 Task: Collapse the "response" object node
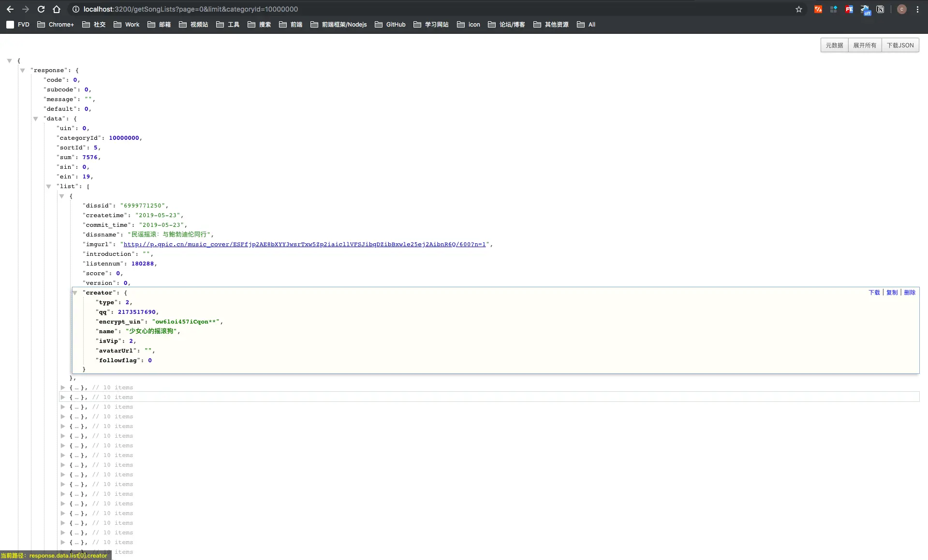[x=22, y=70]
